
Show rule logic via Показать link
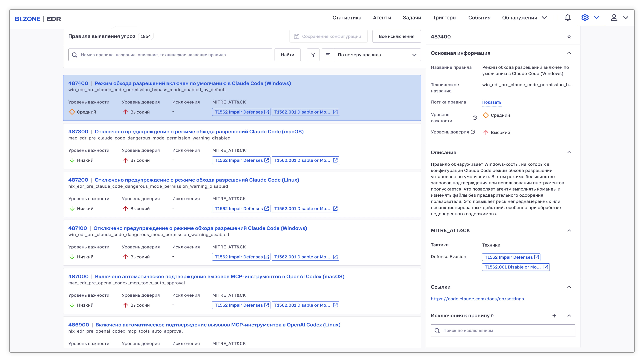[x=492, y=102]
